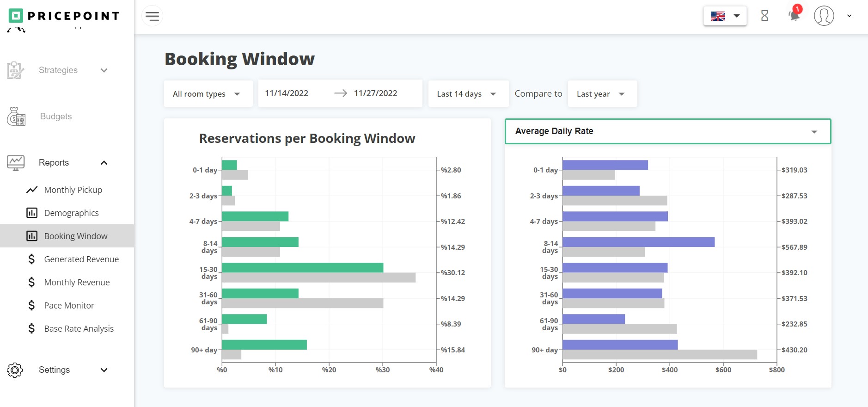Click the Budgets money bag icon
This screenshot has height=407, width=868.
click(x=16, y=117)
